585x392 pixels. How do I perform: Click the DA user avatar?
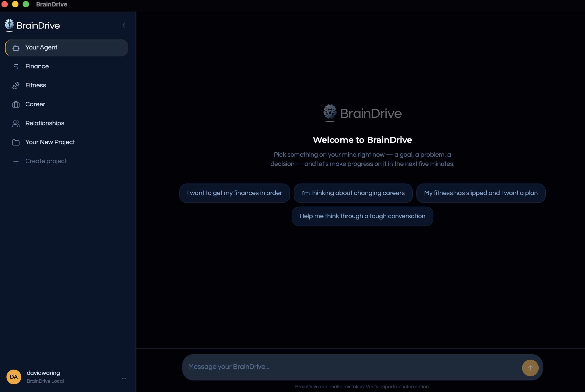click(x=14, y=377)
